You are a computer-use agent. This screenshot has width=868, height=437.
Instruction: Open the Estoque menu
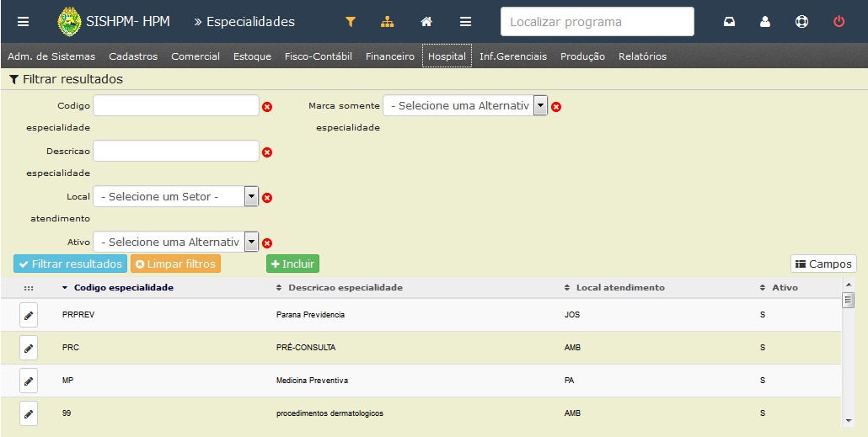click(253, 56)
